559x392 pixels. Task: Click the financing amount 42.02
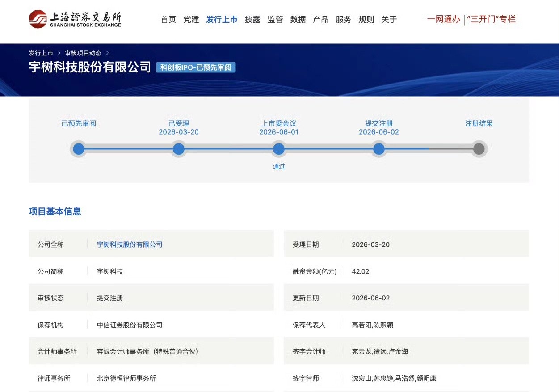point(361,271)
